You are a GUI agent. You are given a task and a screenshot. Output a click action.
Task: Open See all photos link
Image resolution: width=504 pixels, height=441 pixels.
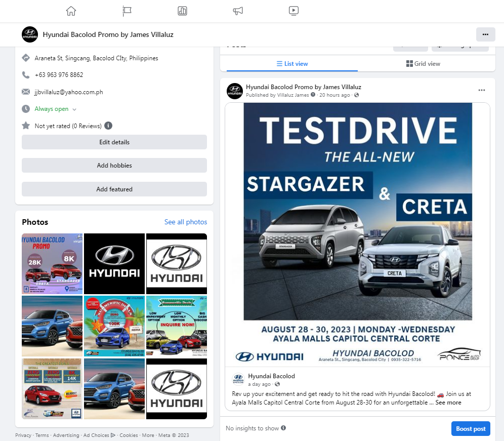click(186, 222)
